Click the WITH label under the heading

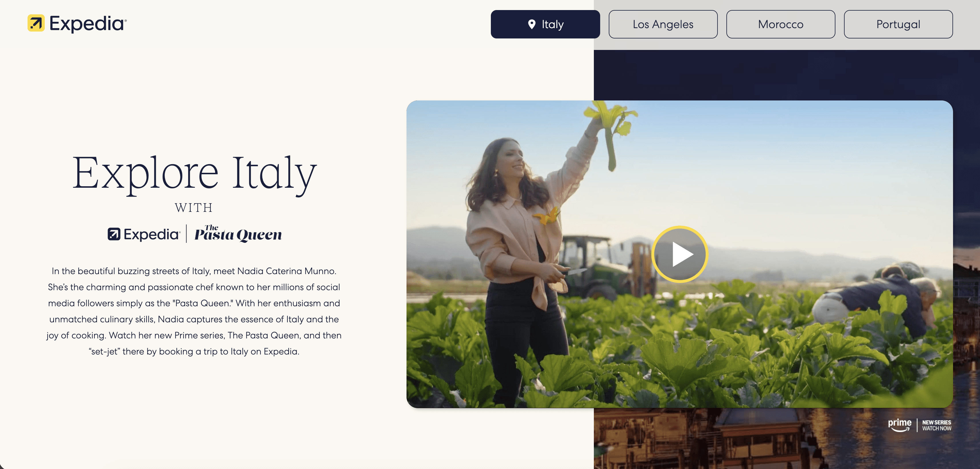coord(194,208)
